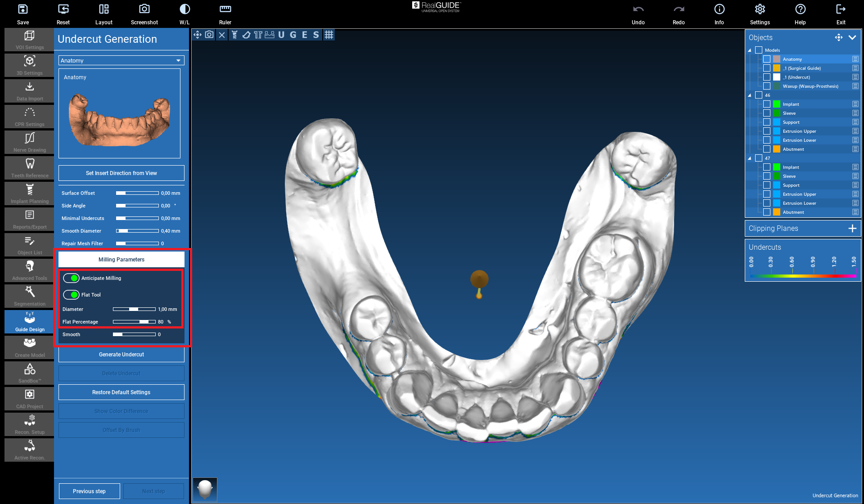The image size is (864, 504).
Task: Open the Anatomy dropdown selector
Action: pos(121,60)
